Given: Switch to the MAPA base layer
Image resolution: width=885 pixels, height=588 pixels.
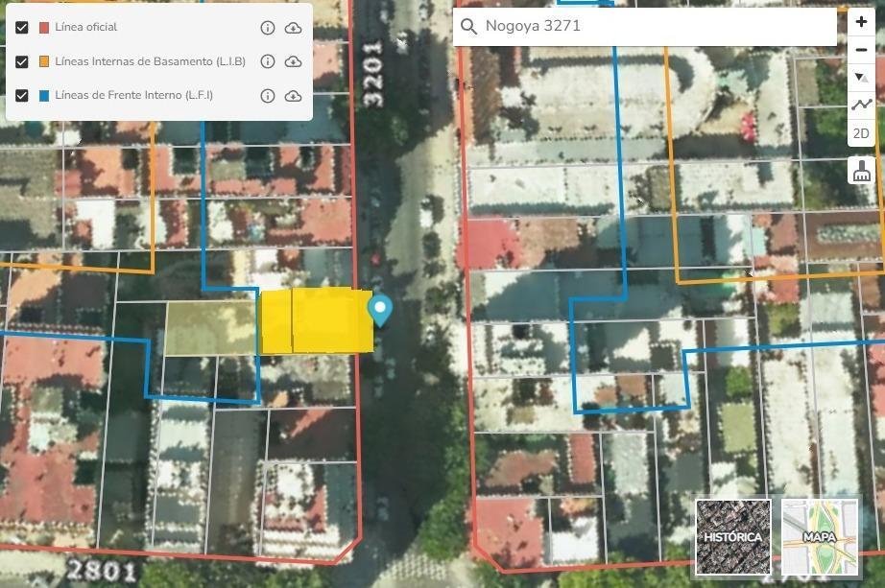Looking at the screenshot, I should 820,536.
